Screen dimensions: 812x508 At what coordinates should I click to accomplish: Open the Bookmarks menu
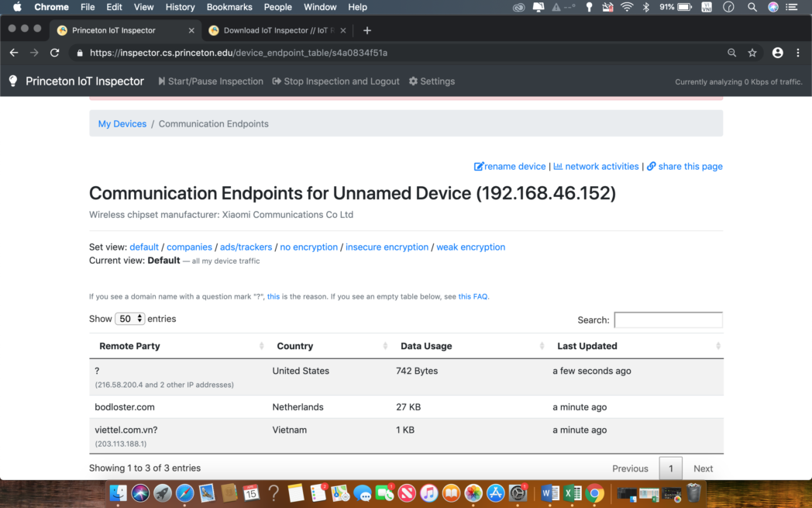pos(229,7)
